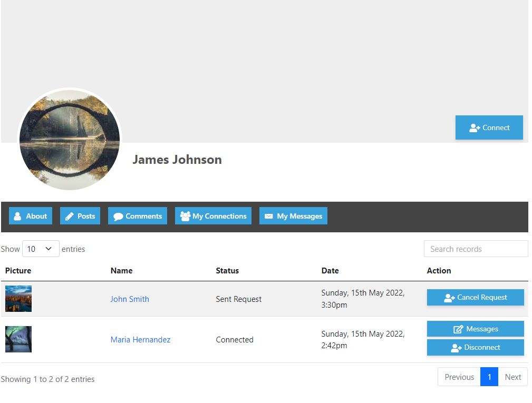Click the speech bubble icon on Comments

(x=118, y=217)
